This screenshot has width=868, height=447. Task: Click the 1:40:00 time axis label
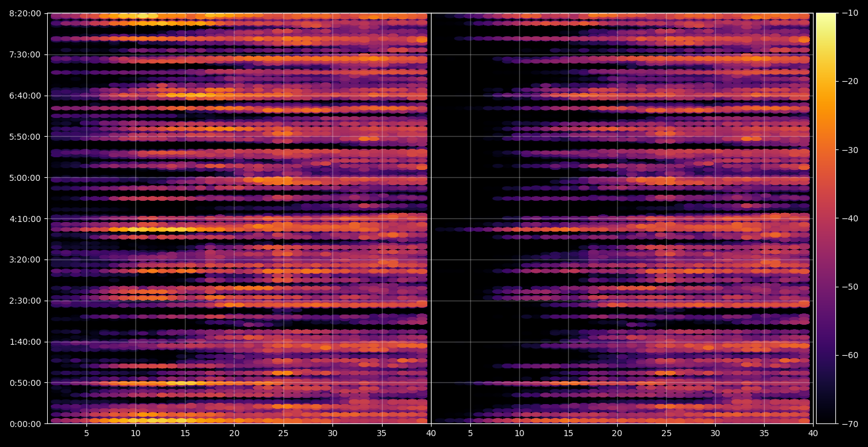tap(25, 342)
